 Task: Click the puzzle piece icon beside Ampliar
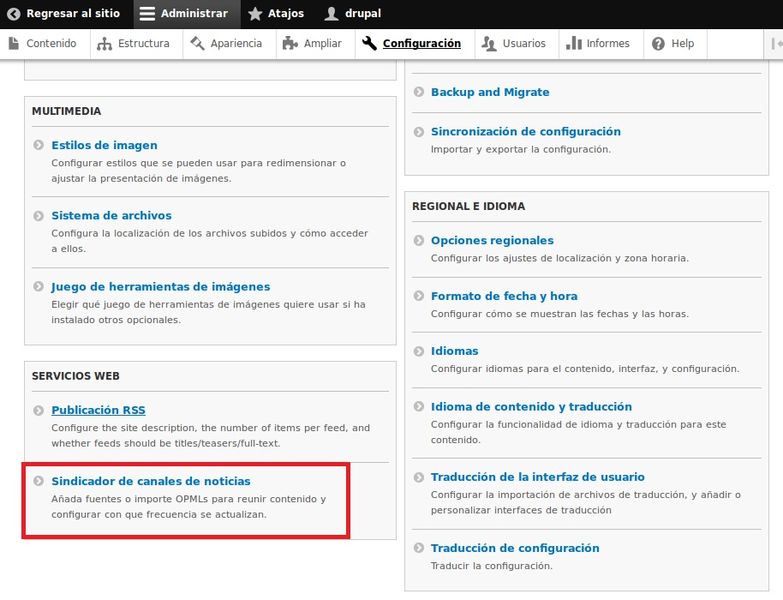(x=290, y=43)
